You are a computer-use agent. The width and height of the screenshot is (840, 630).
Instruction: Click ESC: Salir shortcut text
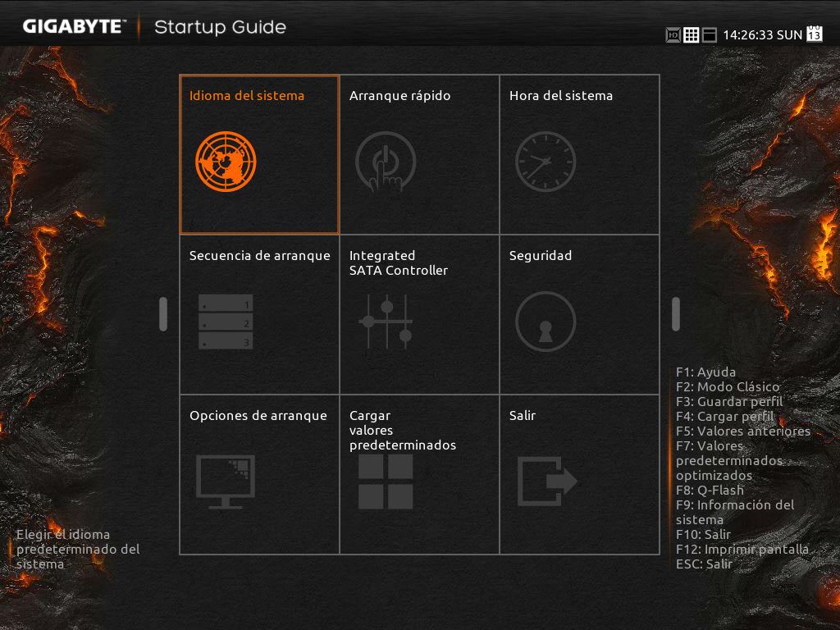(704, 564)
